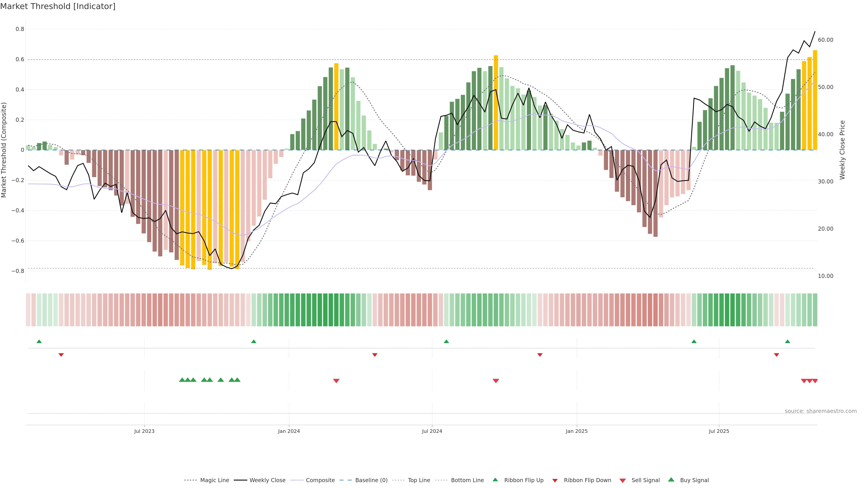Viewport: 868px width, 488px height.
Task: Click the Market Threshold [Indicator] title
Action: tap(58, 6)
